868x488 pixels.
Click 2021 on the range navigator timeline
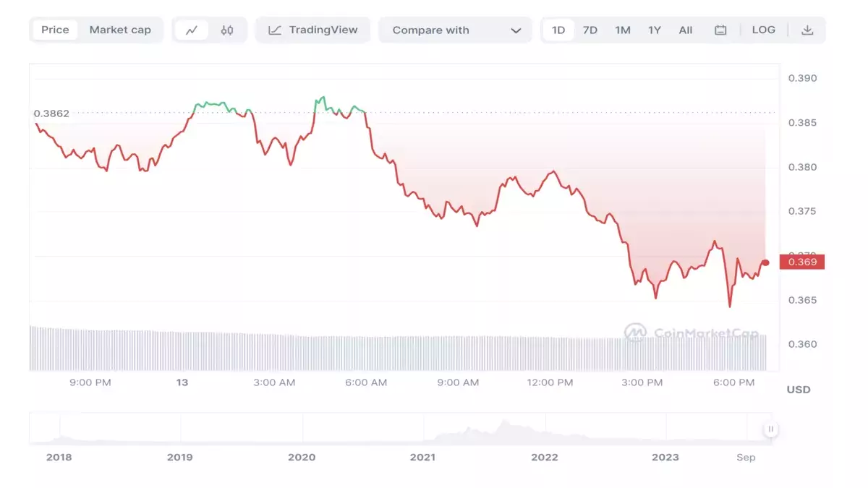coord(422,457)
